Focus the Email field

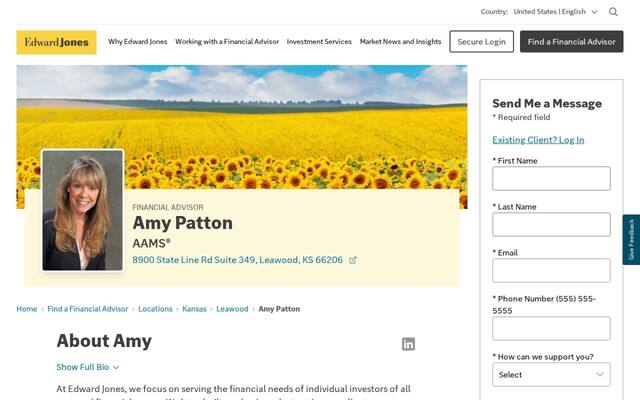(x=551, y=271)
